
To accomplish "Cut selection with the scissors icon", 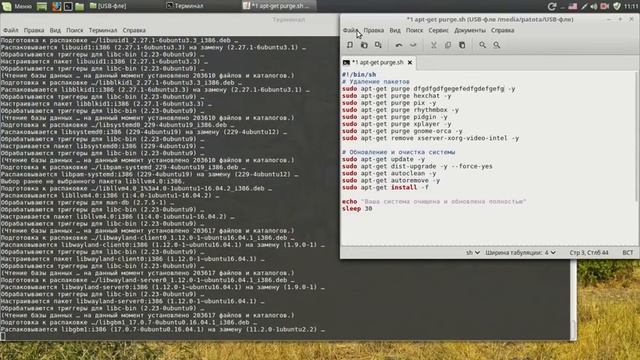I will tap(433, 45).
